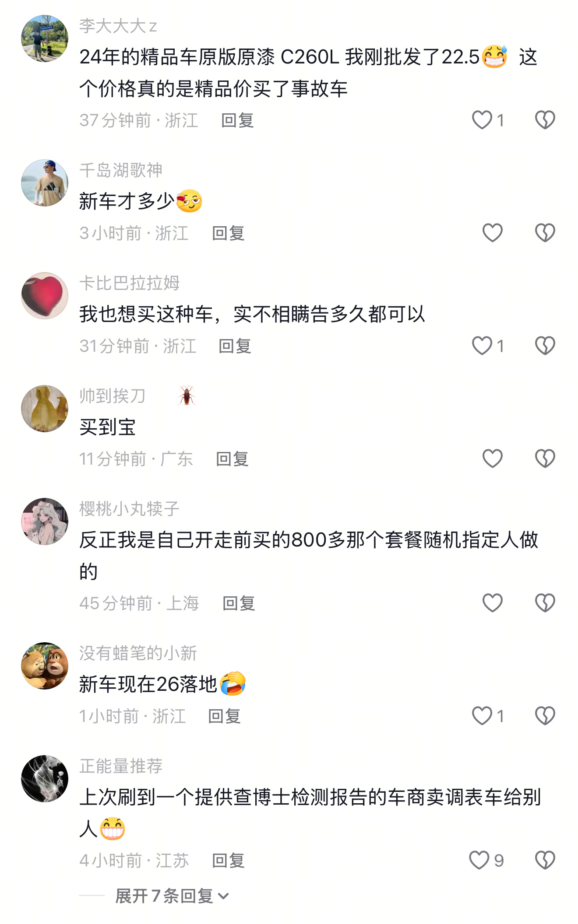Like 樱桃小丸犊子's comment with heart

click(492, 603)
